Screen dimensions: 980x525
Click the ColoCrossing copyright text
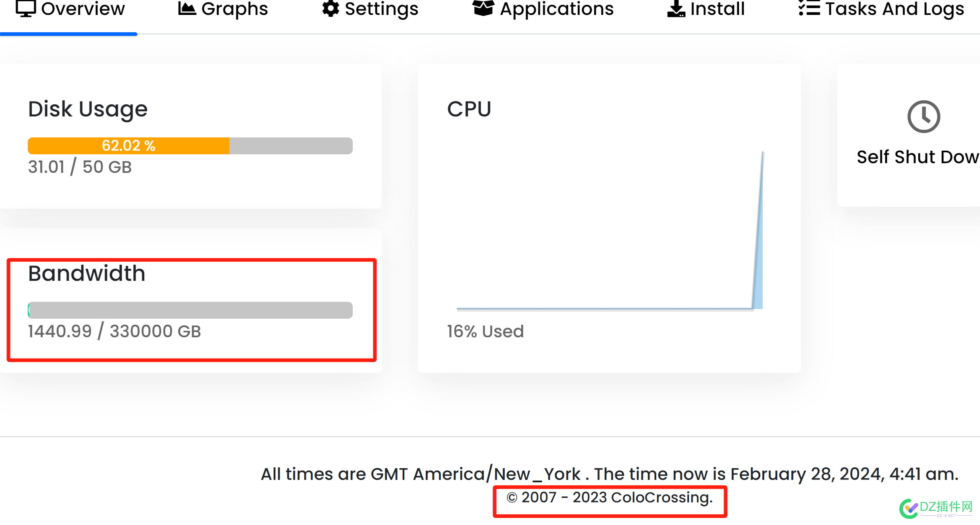click(610, 497)
